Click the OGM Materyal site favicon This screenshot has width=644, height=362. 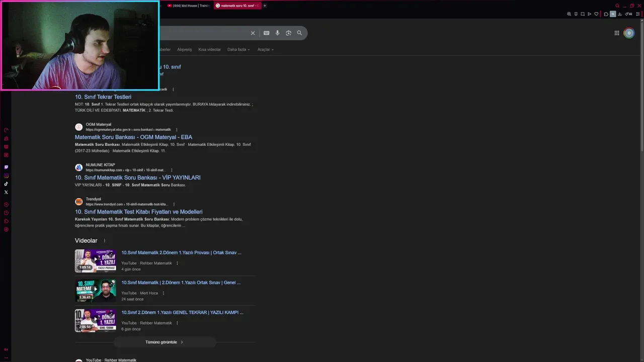click(78, 127)
